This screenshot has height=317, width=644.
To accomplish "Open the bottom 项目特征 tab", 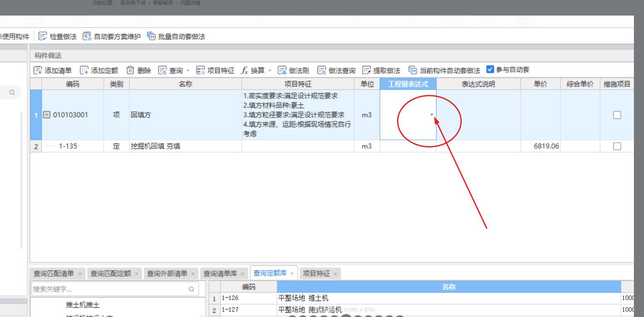I will (x=317, y=274).
